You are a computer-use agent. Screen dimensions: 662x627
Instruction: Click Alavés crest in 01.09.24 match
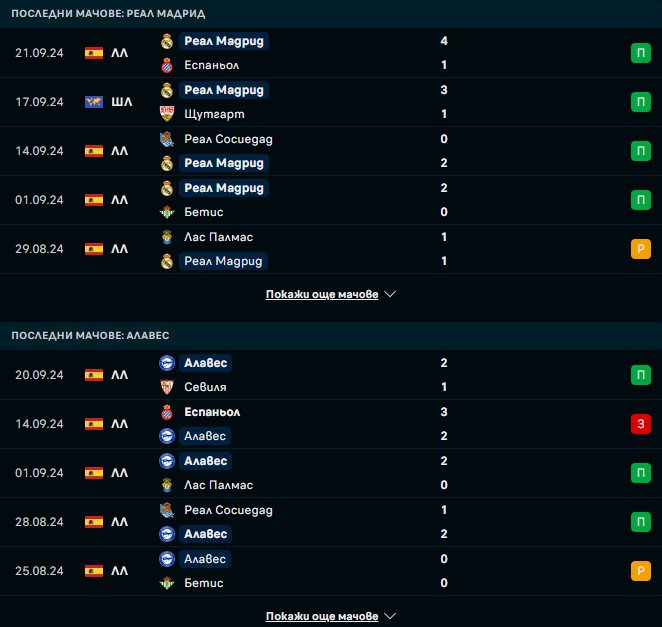click(x=167, y=461)
